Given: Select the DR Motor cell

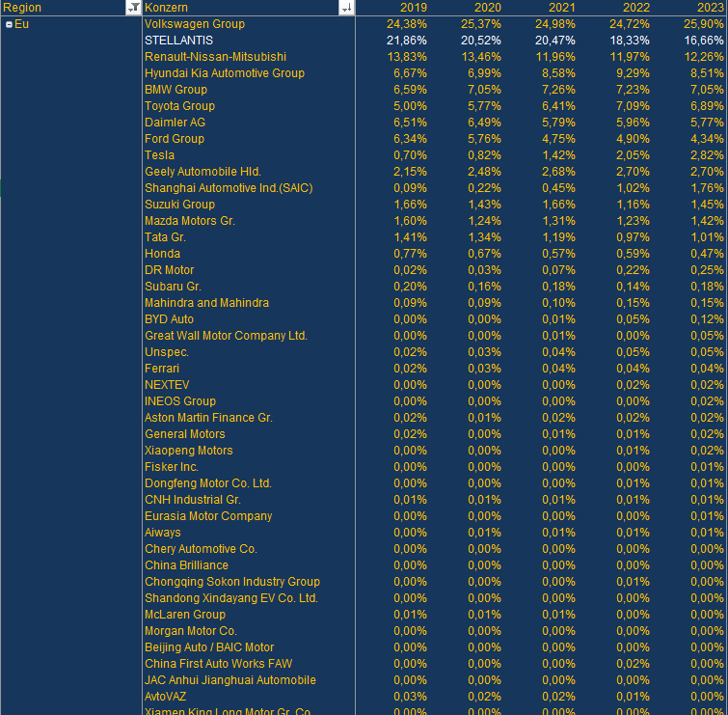Looking at the screenshot, I should click(x=170, y=270).
